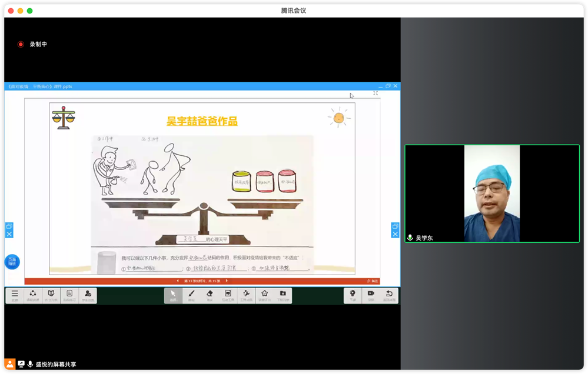Toggle fullscreen for the shared slide
Viewport: 588px width, 374px height.
(376, 93)
